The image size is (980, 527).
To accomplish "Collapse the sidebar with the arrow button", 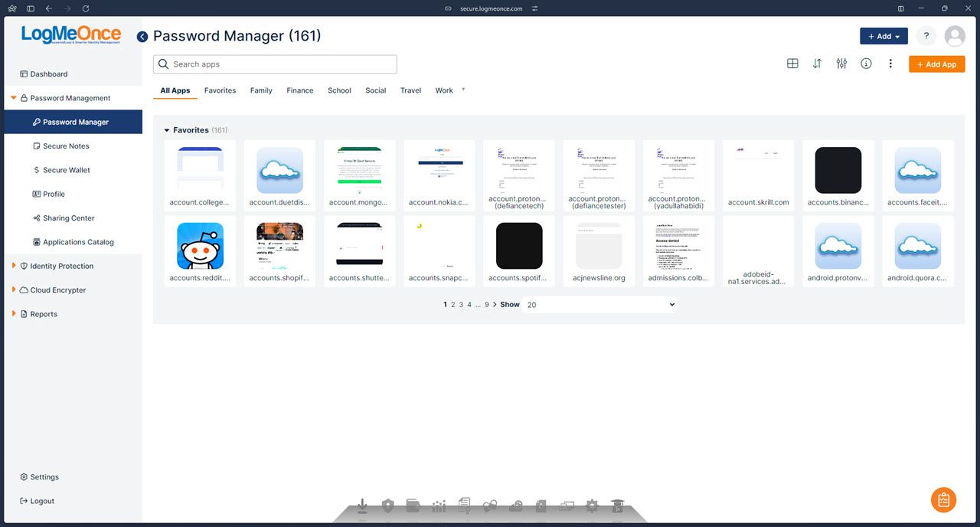I will [142, 37].
